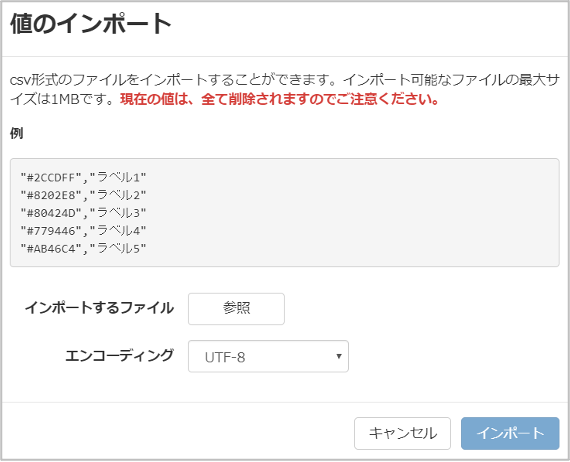
Task: Select the "#AB46C4","ラベル5" example line
Action: tap(83, 249)
